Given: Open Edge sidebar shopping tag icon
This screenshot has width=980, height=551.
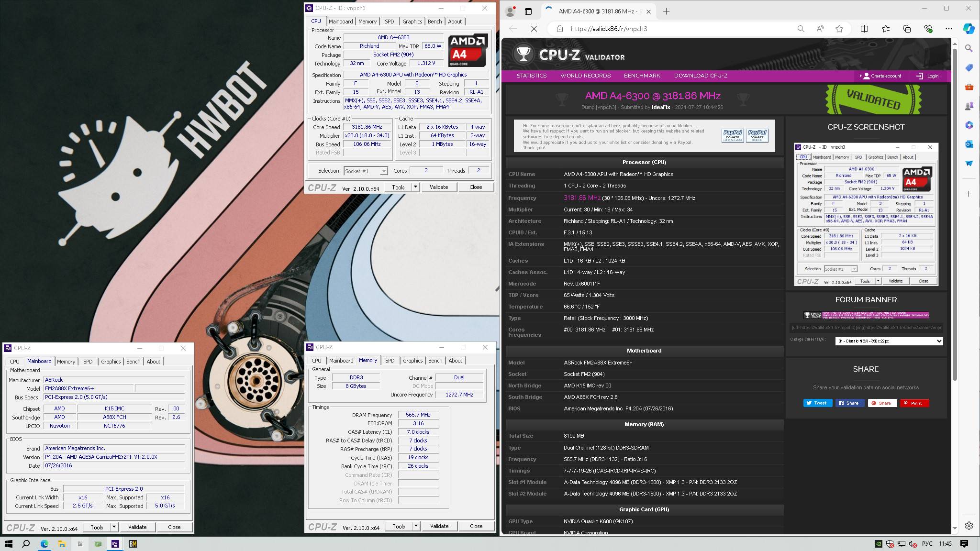Looking at the screenshot, I should coord(969,67).
